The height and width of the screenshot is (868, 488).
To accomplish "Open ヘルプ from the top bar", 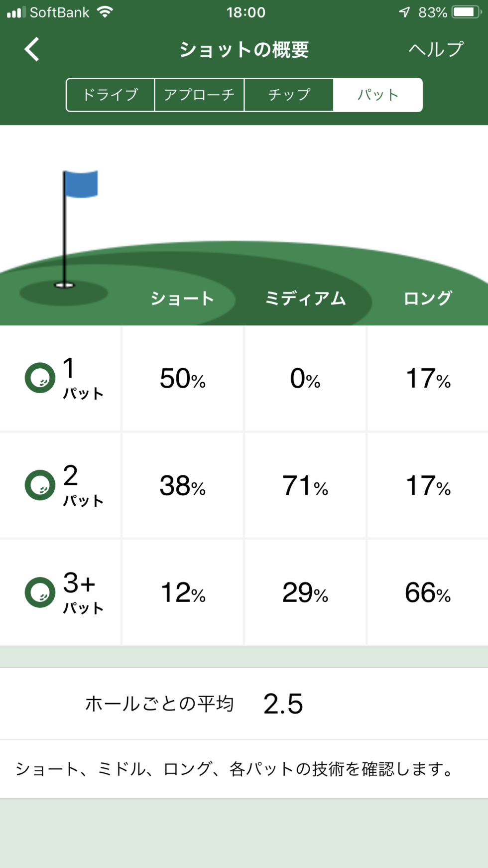I will pos(435,49).
